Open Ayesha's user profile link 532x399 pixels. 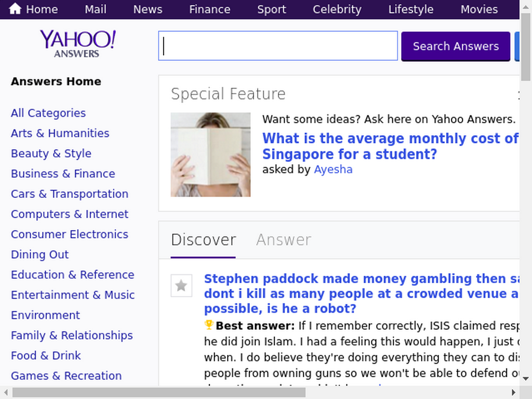[x=333, y=169]
